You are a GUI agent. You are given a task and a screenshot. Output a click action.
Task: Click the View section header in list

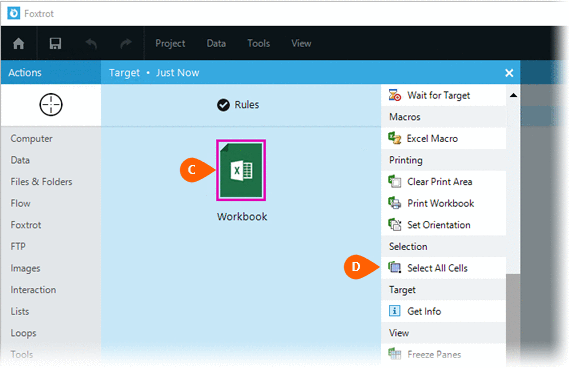point(443,333)
